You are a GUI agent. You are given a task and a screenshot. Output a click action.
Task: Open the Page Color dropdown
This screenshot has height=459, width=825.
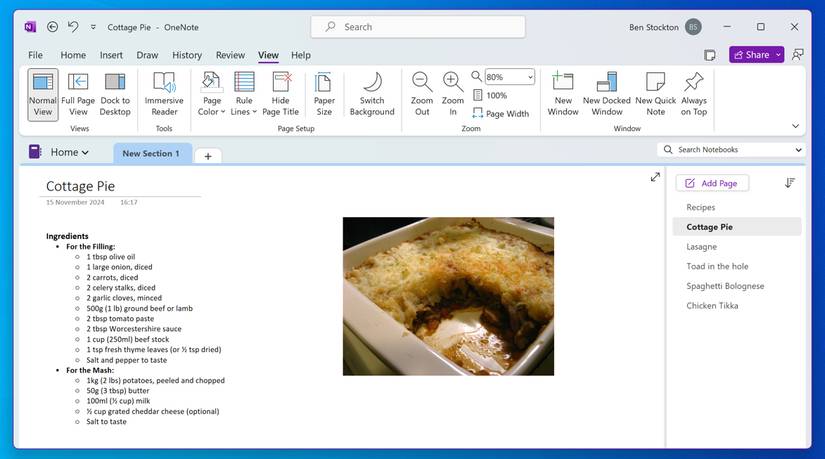(212, 95)
